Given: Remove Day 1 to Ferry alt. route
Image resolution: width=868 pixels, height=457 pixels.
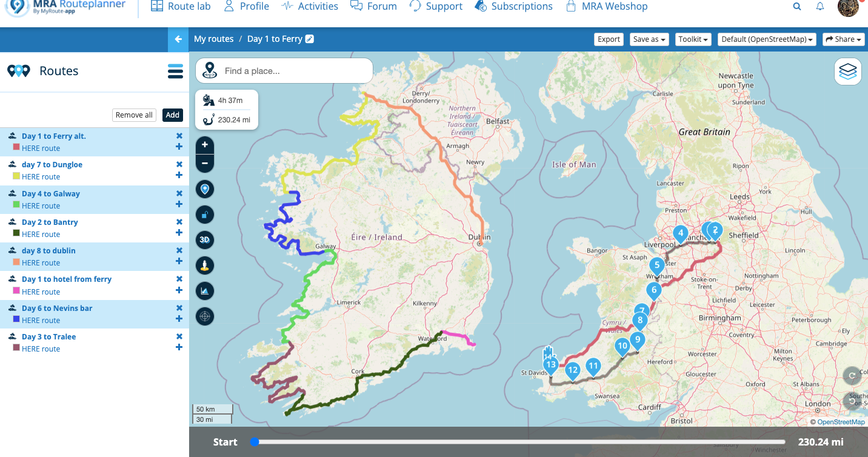Looking at the screenshot, I should pos(179,136).
